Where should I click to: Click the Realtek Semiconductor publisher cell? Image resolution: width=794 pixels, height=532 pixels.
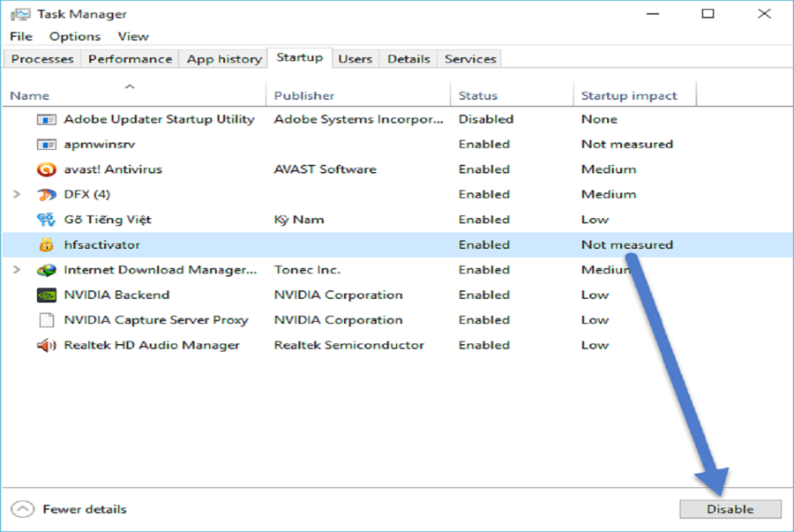348,345
